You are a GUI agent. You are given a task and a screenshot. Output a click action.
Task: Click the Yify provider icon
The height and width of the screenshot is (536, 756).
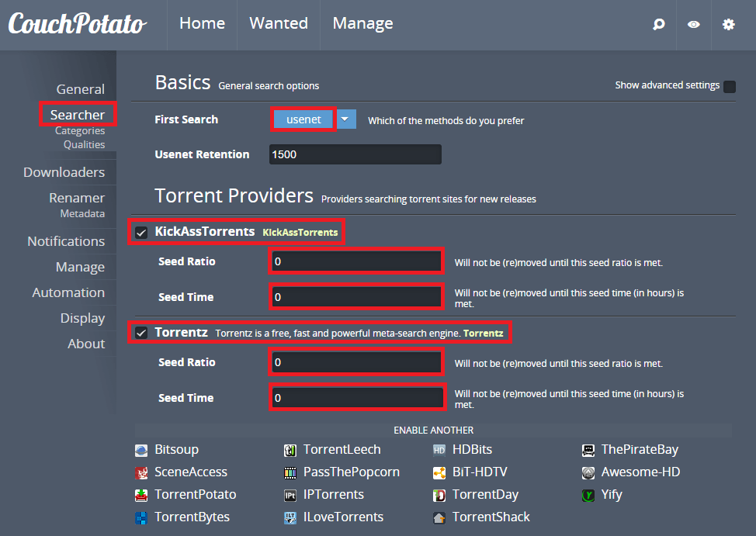point(588,495)
